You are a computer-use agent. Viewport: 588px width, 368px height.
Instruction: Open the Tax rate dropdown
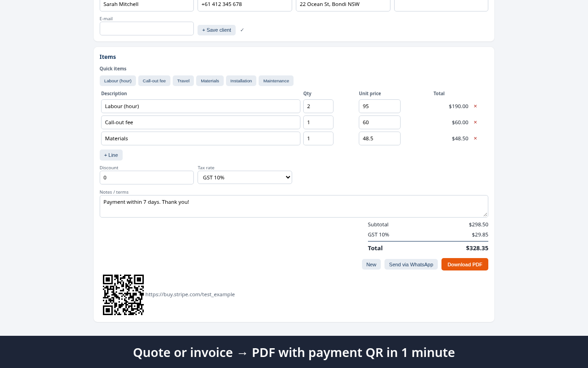pos(245,178)
